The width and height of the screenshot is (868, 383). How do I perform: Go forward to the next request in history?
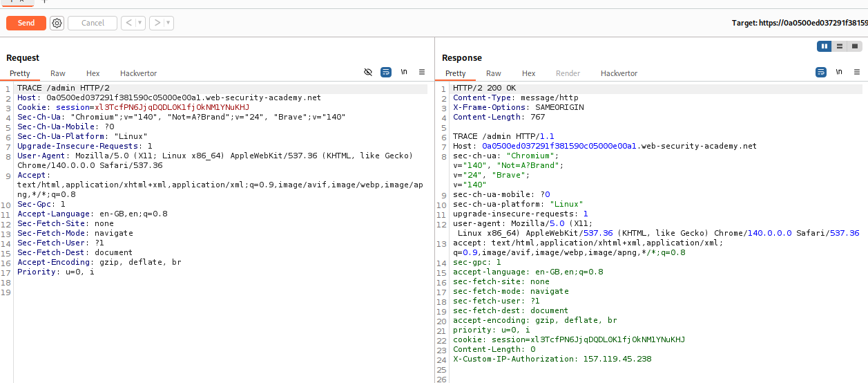tap(157, 23)
